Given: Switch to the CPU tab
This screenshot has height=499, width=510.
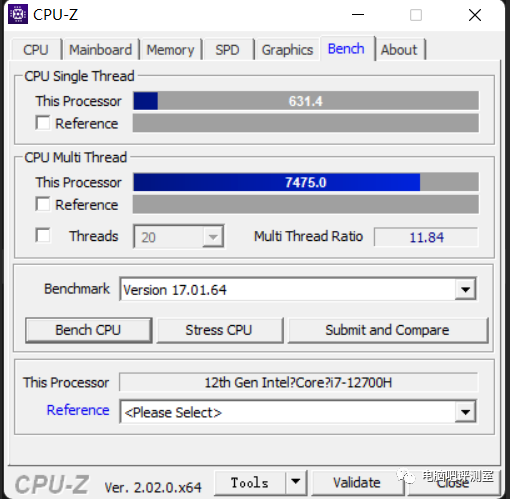Looking at the screenshot, I should pyautogui.click(x=36, y=50).
